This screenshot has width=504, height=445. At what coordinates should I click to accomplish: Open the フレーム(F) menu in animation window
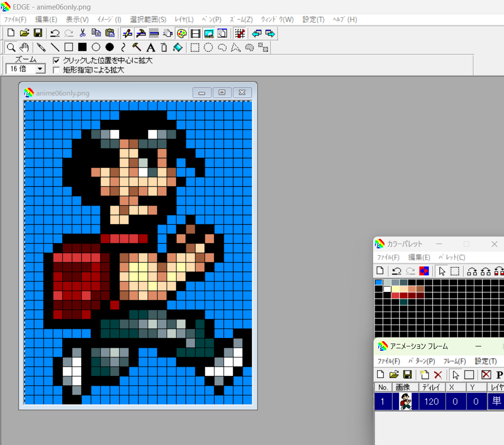point(455,361)
